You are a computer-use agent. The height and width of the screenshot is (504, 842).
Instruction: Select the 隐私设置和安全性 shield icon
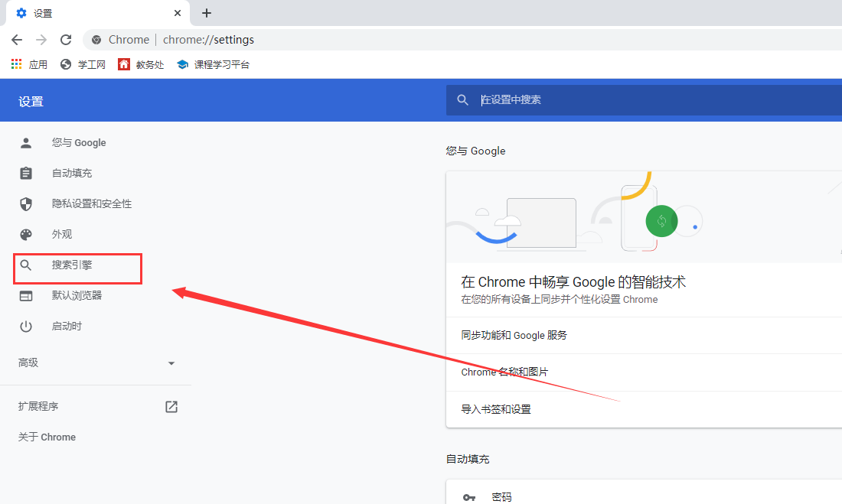[x=25, y=203]
